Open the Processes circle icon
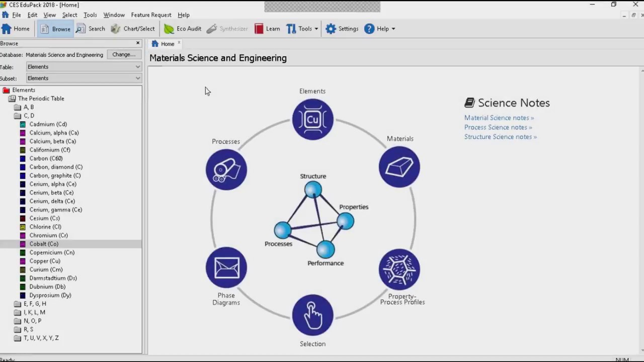Screen dimensions: 644x362 pos(226,169)
